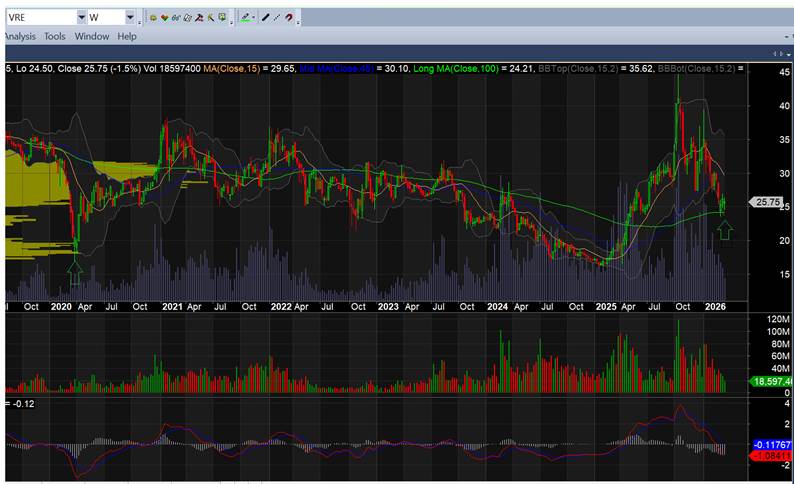Click the green up arrow near 2020
The height and width of the screenshot is (484, 794).
(x=75, y=268)
